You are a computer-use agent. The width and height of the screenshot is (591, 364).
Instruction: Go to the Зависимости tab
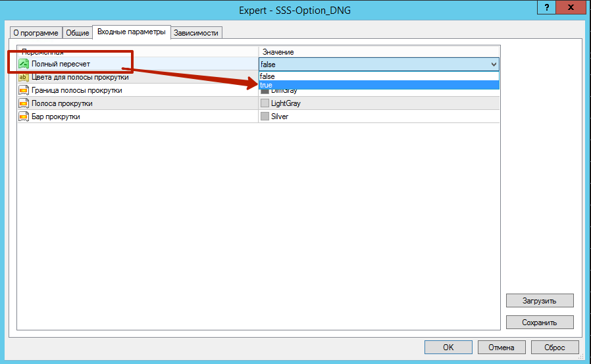click(x=195, y=33)
